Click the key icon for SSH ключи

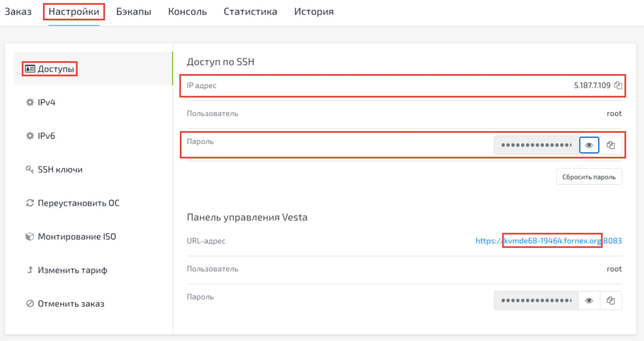click(30, 169)
